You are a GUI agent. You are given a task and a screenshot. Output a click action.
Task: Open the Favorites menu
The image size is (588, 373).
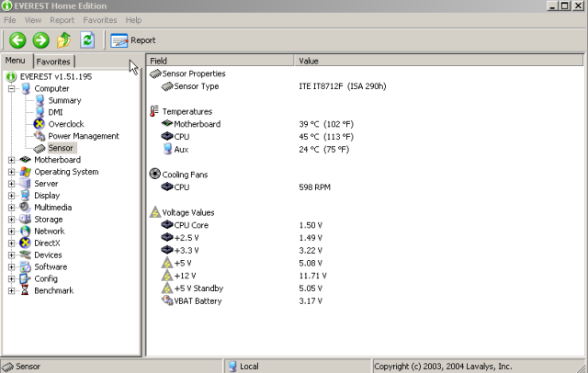(100, 20)
